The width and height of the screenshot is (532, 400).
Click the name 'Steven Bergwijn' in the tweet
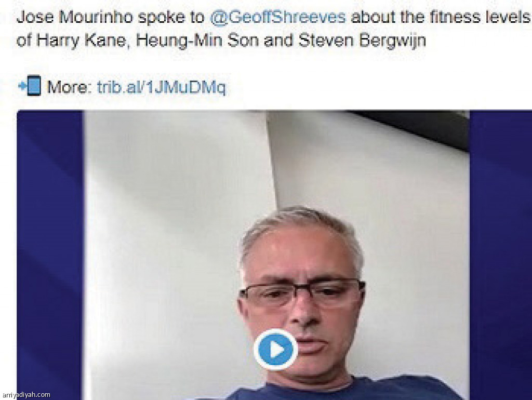point(362,41)
